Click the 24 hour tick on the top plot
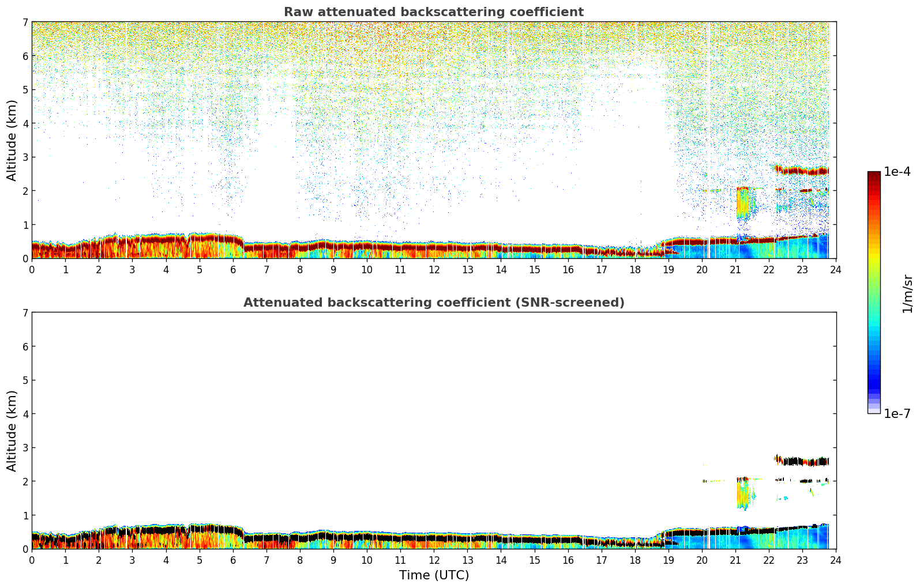Screen dimensions: 920x588 click(x=836, y=269)
